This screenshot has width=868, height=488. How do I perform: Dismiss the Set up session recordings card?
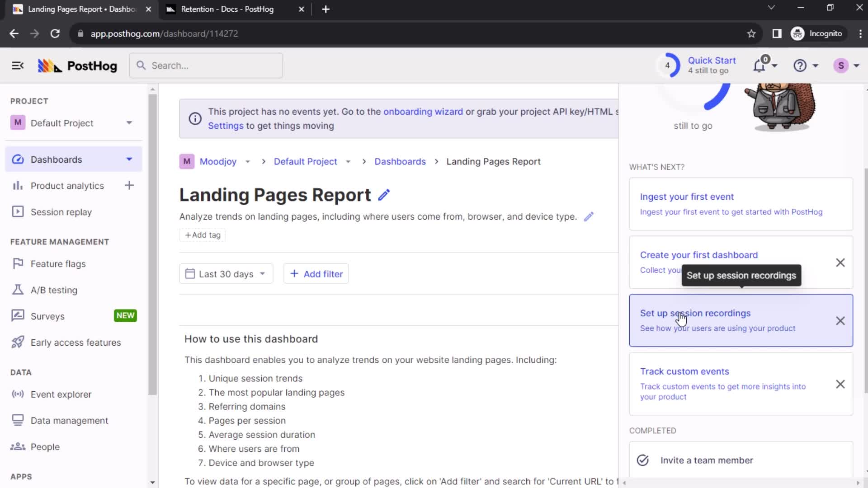pos(840,320)
